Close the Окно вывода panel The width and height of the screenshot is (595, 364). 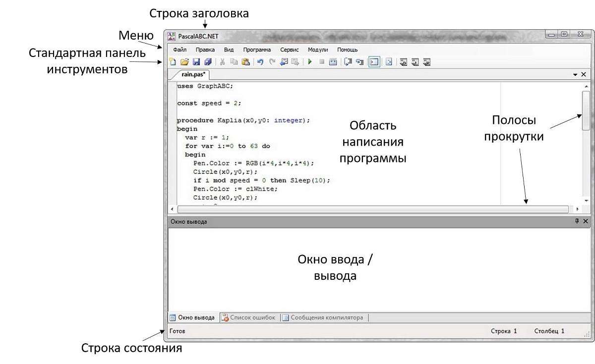pyautogui.click(x=586, y=221)
